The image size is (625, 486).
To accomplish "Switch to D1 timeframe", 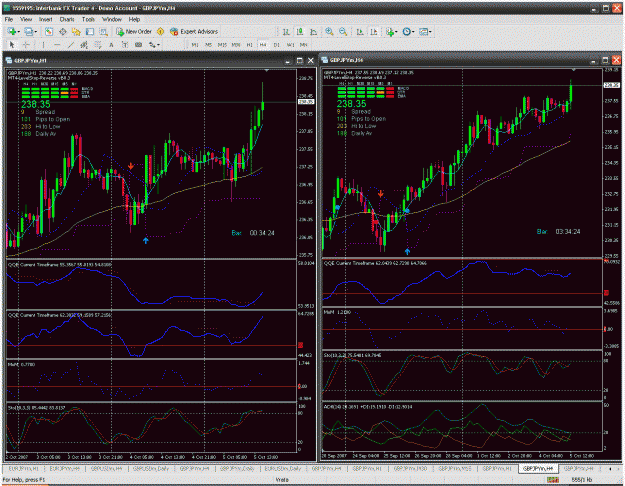I will pos(277,45).
